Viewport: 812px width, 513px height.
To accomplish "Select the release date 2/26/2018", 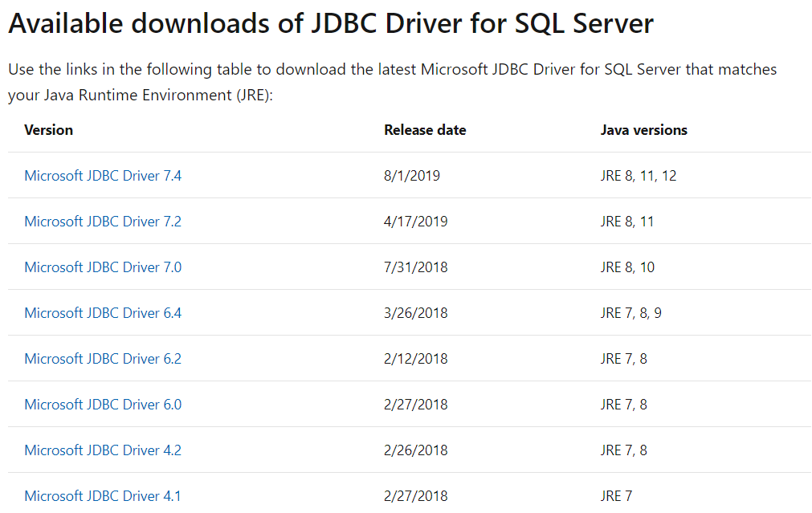I will (x=415, y=450).
